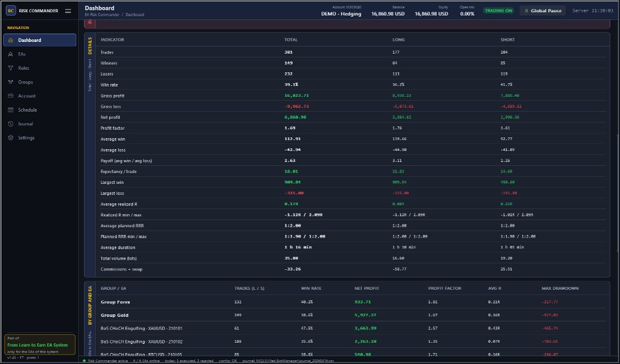
Task: Click the average duration 1 h 16 min
Action: click(298, 247)
